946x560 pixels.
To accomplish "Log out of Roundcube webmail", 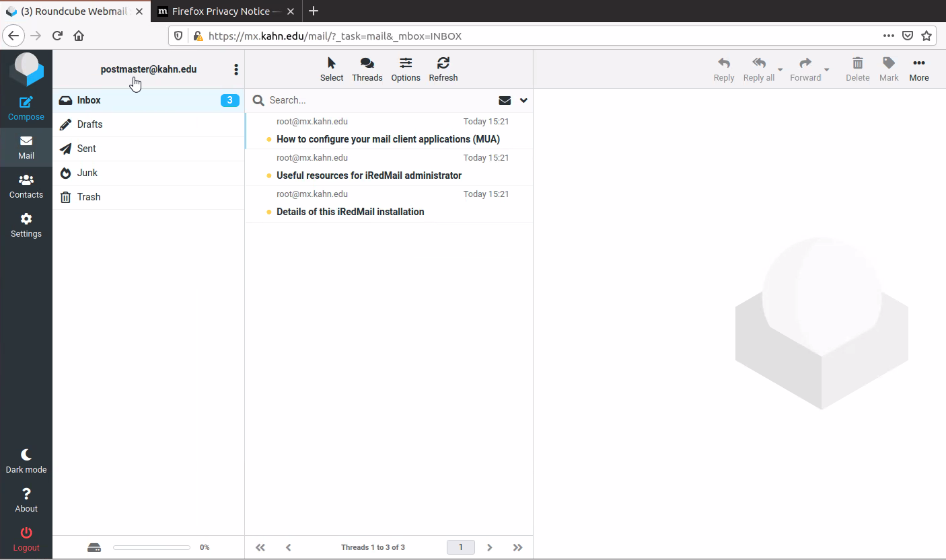I will pyautogui.click(x=26, y=539).
